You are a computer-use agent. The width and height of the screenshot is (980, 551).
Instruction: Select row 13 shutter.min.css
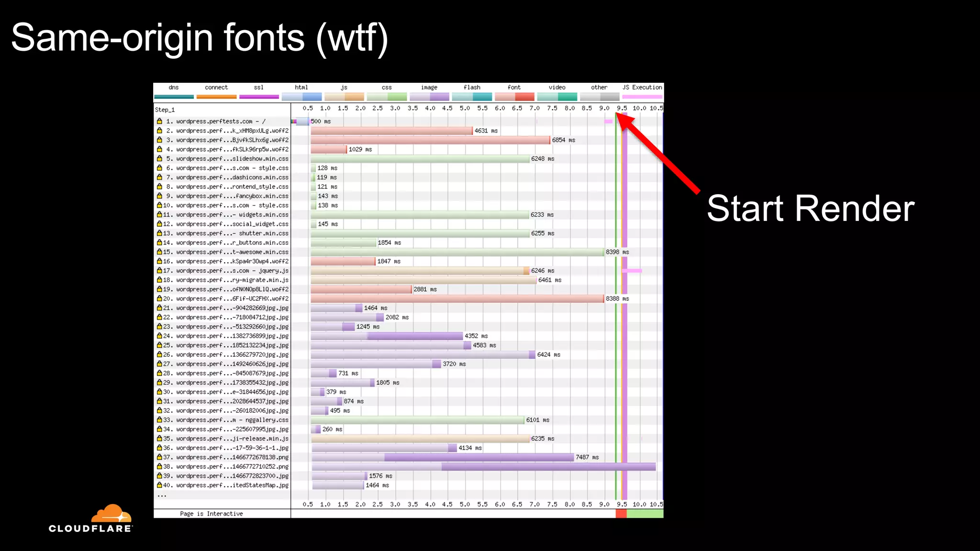[222, 233]
